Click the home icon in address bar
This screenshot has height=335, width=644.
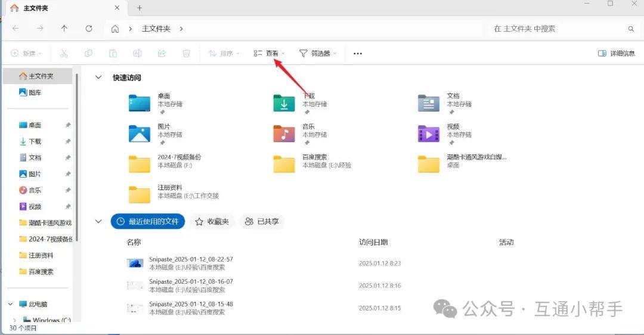point(115,29)
